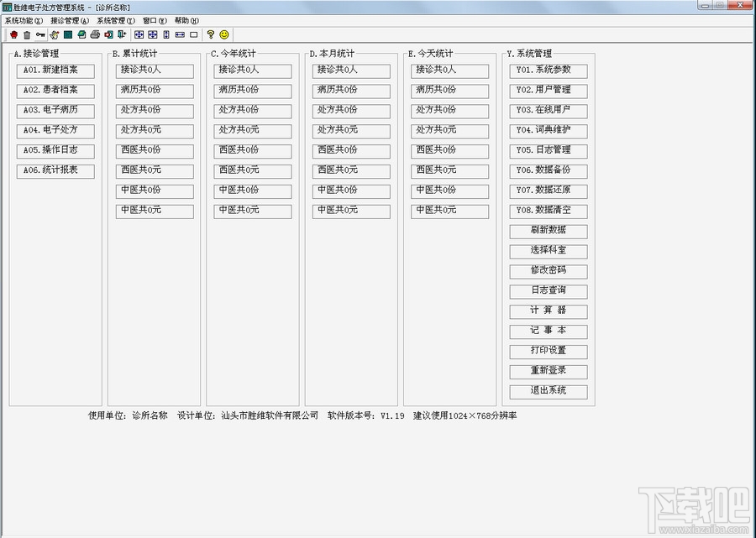Click the key icon in the toolbar
This screenshot has width=756, height=538.
click(x=40, y=34)
